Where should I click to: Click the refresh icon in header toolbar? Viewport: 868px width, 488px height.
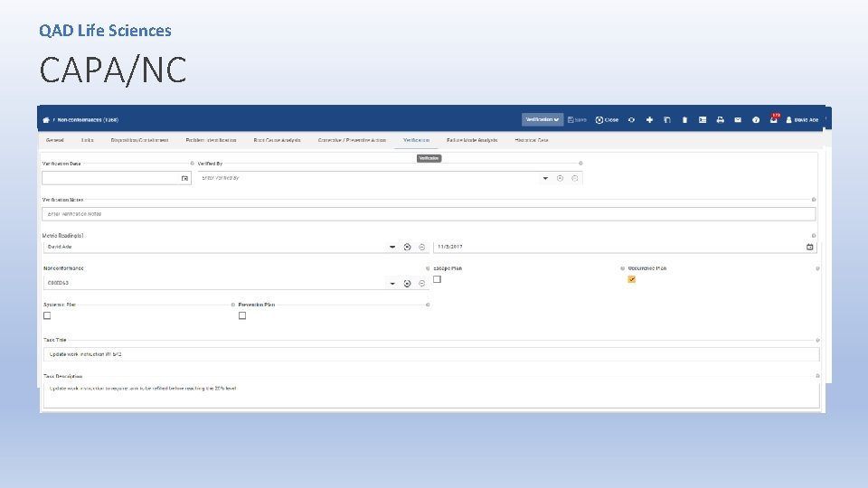point(632,120)
